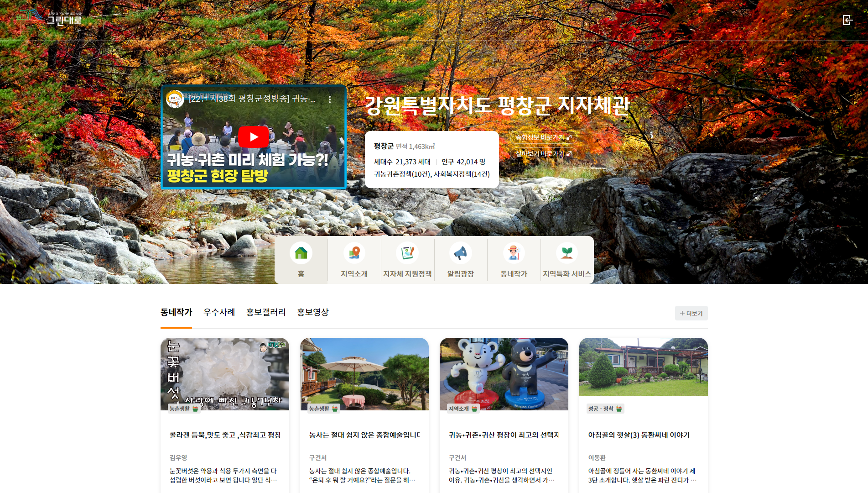Screen dimensions: 868x493
Task: Select the 동네작가 tab
Action: [x=176, y=312]
